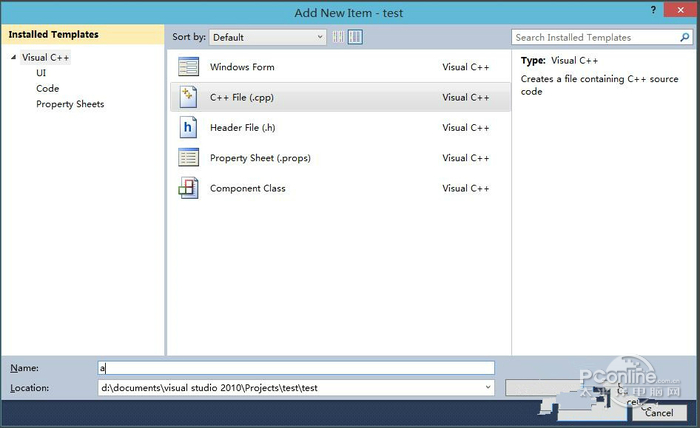This screenshot has width=700, height=428.
Task: Click 'Visual C++' type in Header File row
Action: point(466,128)
